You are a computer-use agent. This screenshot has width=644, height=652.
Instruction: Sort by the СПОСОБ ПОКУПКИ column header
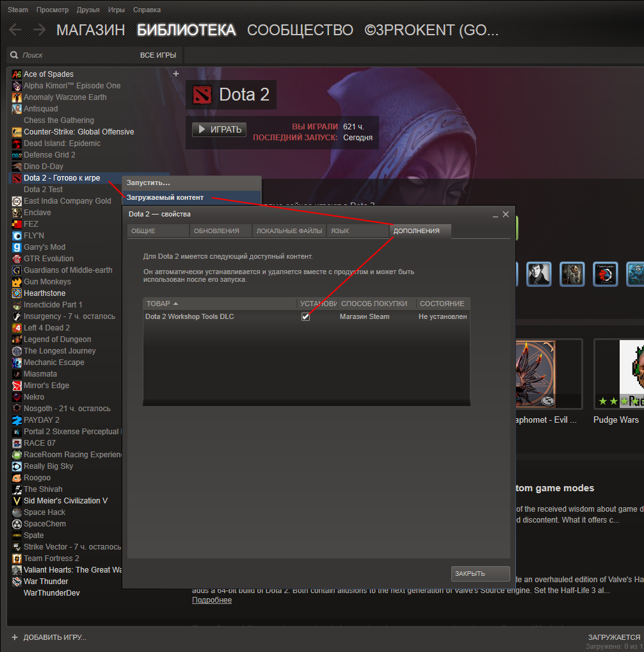click(x=377, y=304)
